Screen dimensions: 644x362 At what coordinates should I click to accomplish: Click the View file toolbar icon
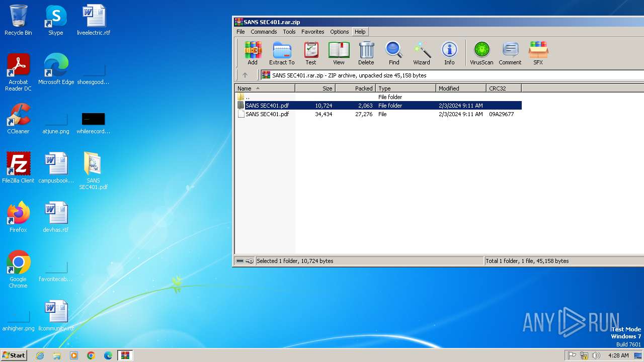[339, 54]
